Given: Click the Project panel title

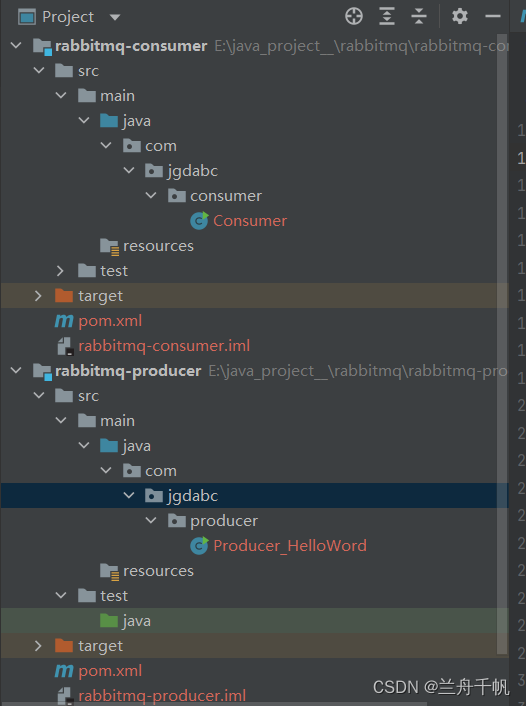Looking at the screenshot, I should coord(68,17).
